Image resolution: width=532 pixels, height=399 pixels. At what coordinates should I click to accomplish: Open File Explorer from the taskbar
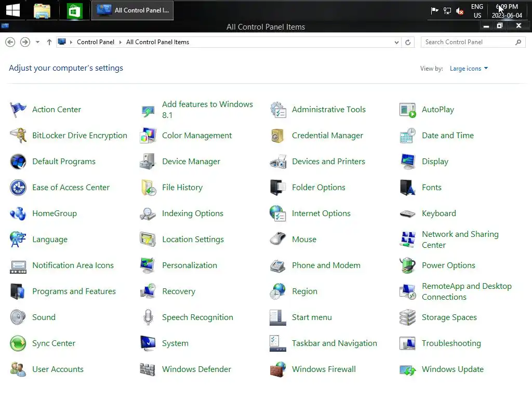pyautogui.click(x=42, y=10)
